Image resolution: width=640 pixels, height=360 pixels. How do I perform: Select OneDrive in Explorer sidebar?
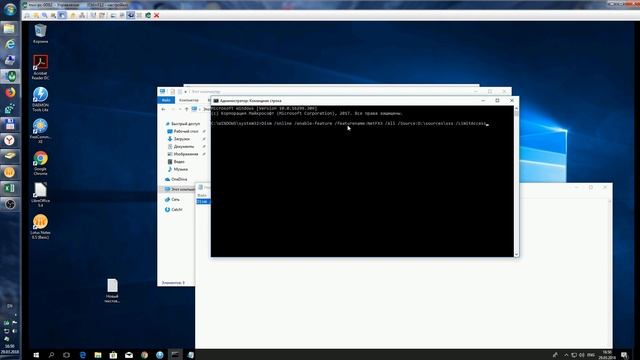[x=176, y=180]
